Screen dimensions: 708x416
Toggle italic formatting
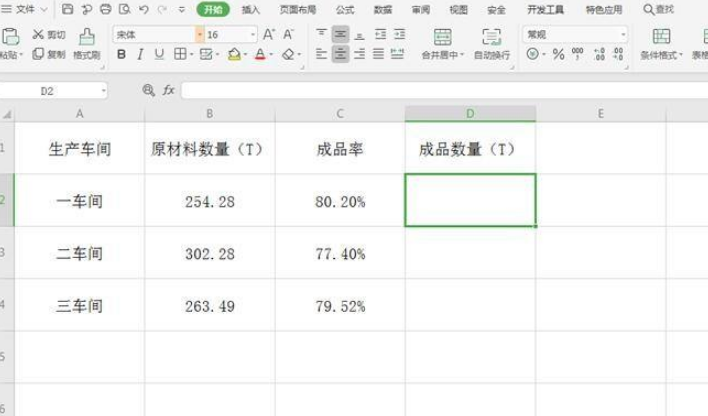[x=140, y=54]
